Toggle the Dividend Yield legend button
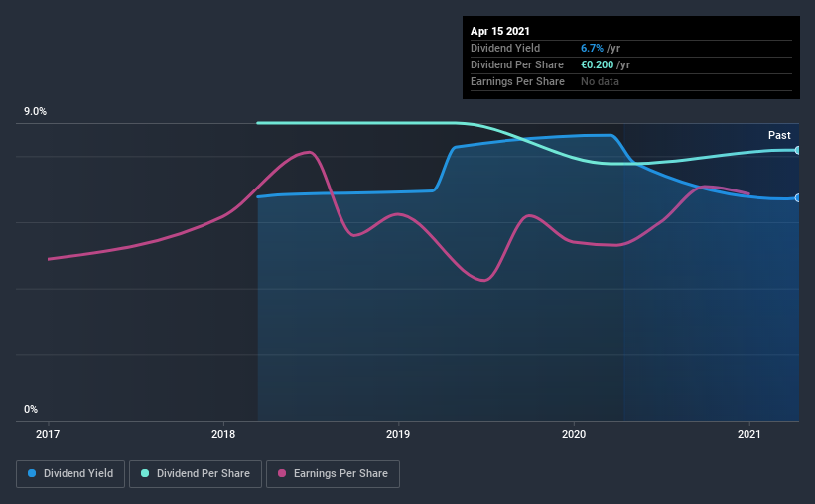 [x=70, y=474]
